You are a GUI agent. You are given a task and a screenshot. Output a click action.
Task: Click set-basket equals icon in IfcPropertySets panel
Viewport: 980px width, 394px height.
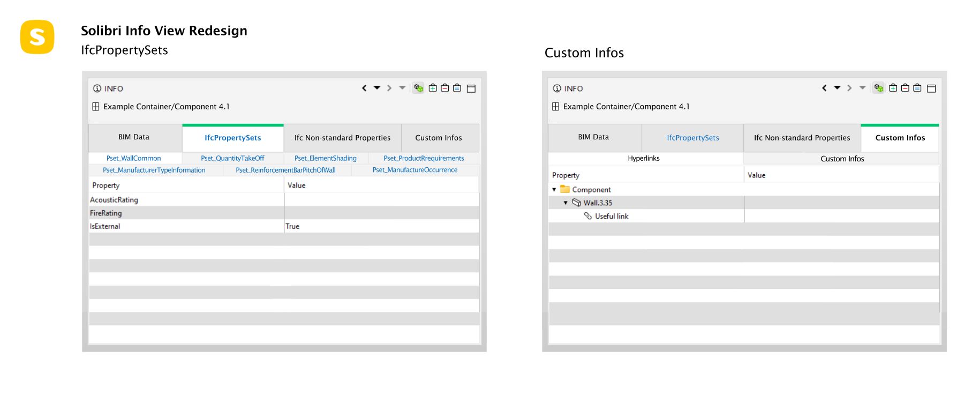(x=457, y=88)
